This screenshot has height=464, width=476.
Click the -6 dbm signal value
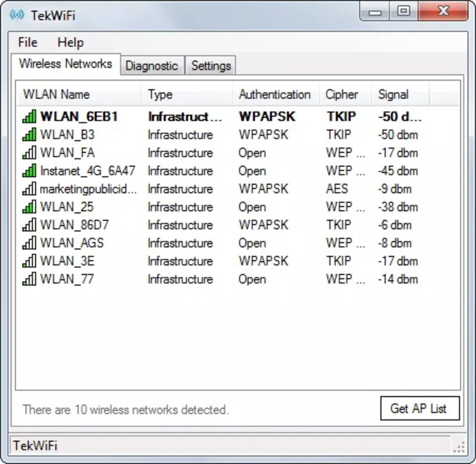395,224
